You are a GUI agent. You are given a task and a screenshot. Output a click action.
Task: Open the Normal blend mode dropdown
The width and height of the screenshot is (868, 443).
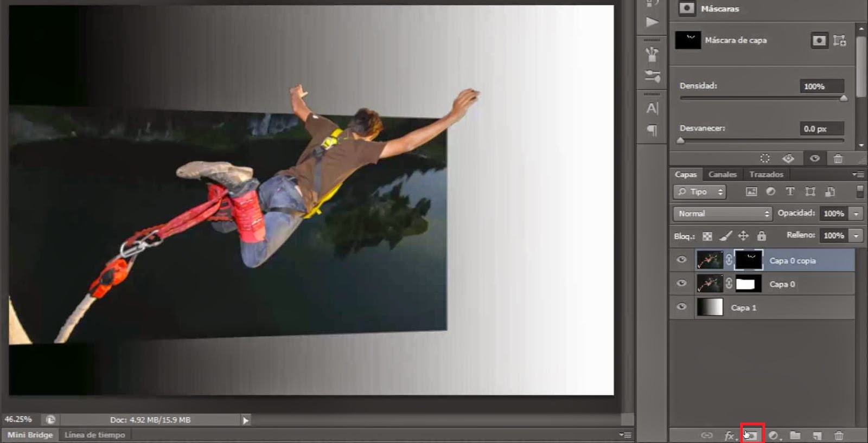pyautogui.click(x=722, y=214)
